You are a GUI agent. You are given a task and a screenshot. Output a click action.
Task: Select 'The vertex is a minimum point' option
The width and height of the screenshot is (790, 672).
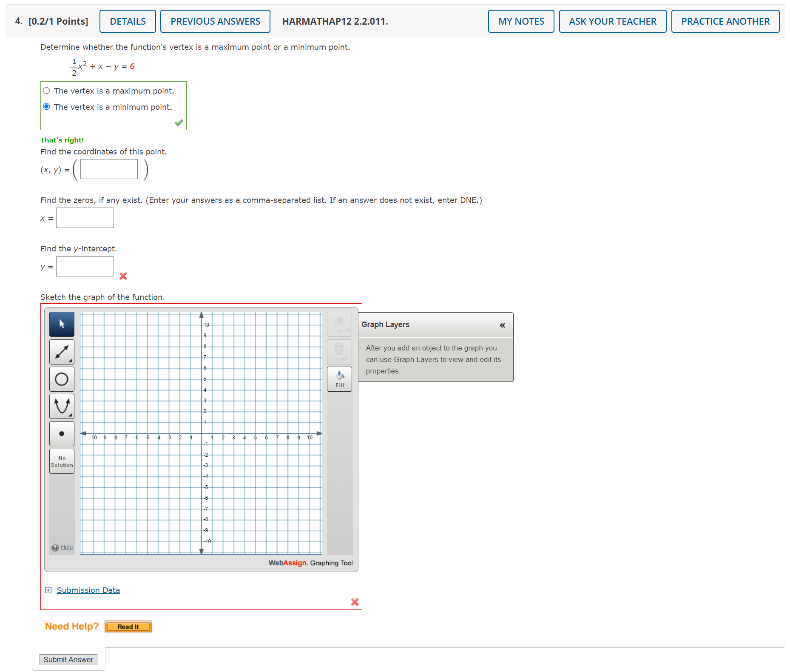tap(46, 106)
